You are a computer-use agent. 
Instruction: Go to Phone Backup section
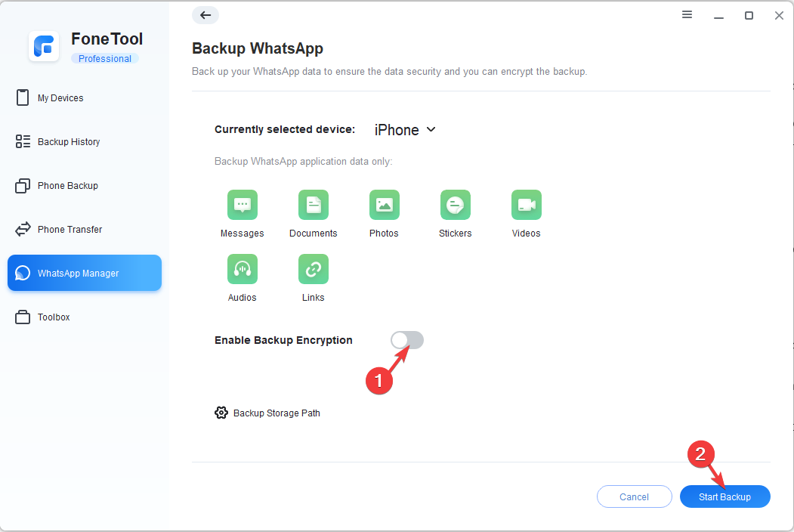tap(85, 185)
